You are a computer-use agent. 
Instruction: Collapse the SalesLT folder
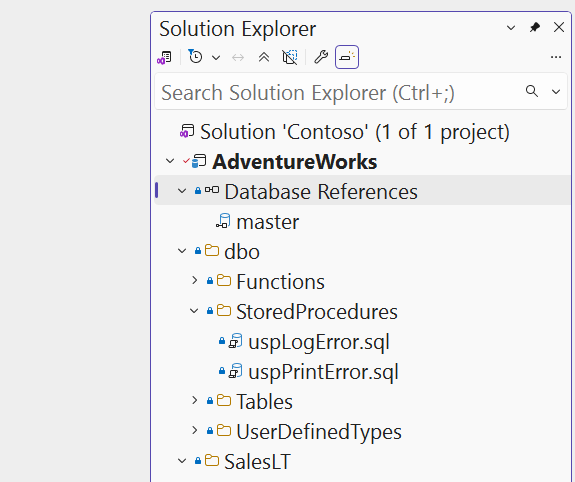coord(182,461)
